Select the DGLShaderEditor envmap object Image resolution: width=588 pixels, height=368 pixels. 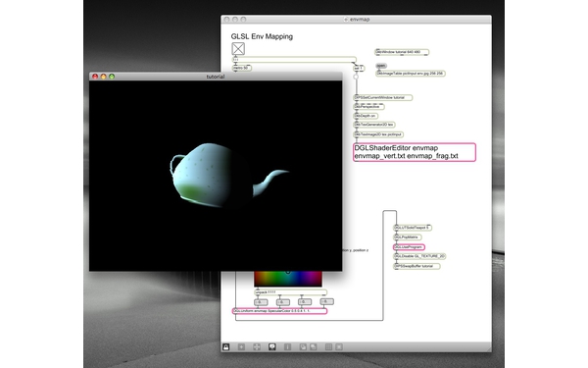[415, 152]
